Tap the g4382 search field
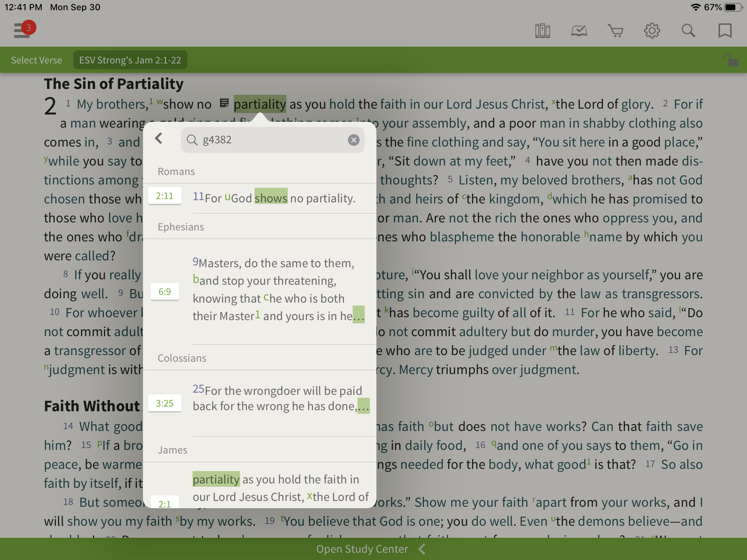This screenshot has width=747, height=560. 272,140
